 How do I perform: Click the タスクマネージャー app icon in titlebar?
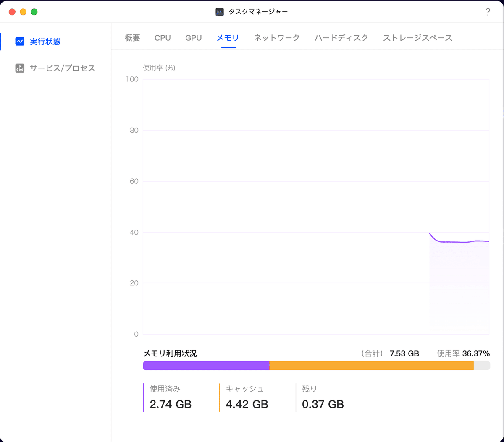pos(219,12)
